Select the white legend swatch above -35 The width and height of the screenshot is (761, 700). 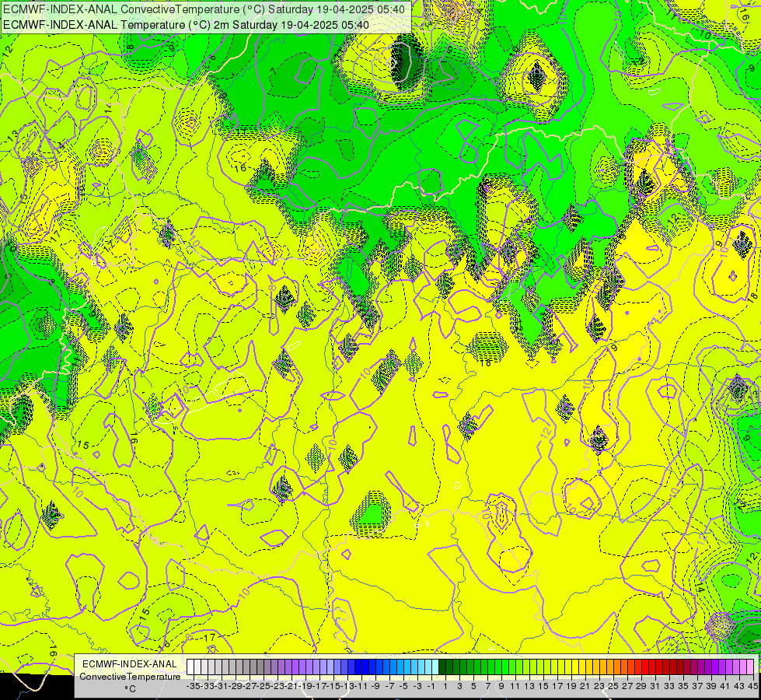click(x=190, y=667)
